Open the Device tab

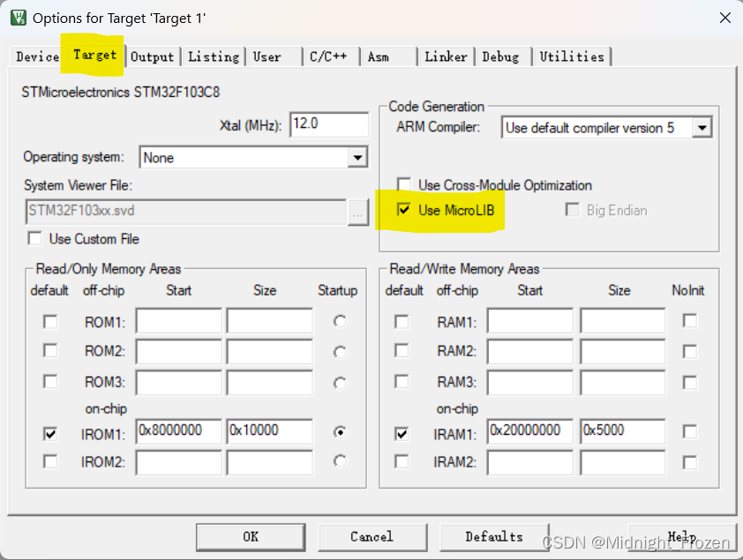[x=37, y=56]
